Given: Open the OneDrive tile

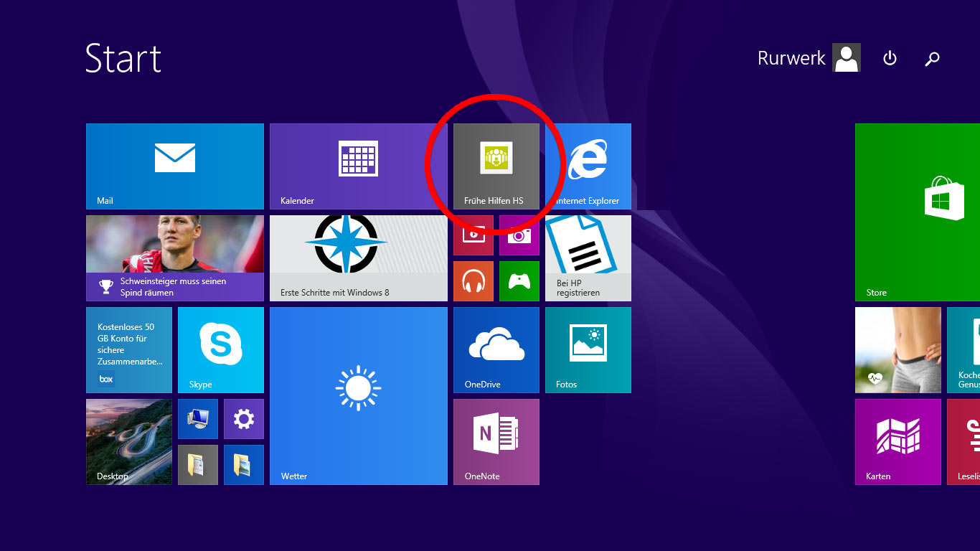Looking at the screenshot, I should [496, 350].
